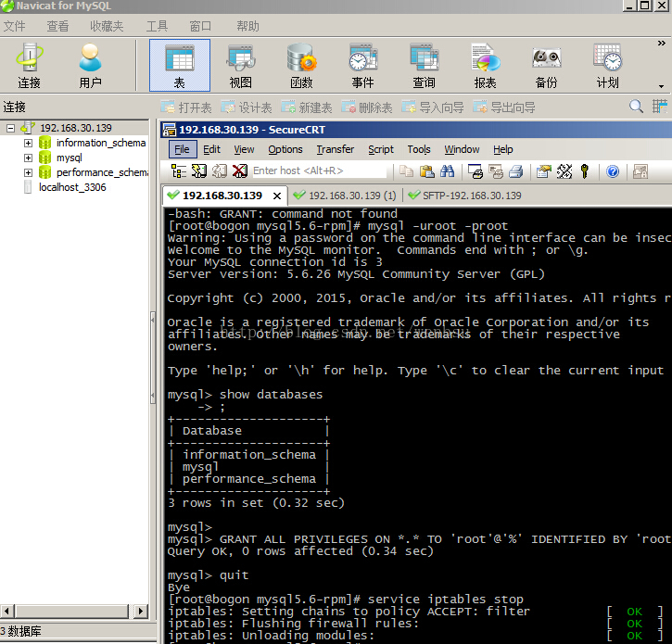Select the 表 (Table) toolbar icon

tap(180, 65)
